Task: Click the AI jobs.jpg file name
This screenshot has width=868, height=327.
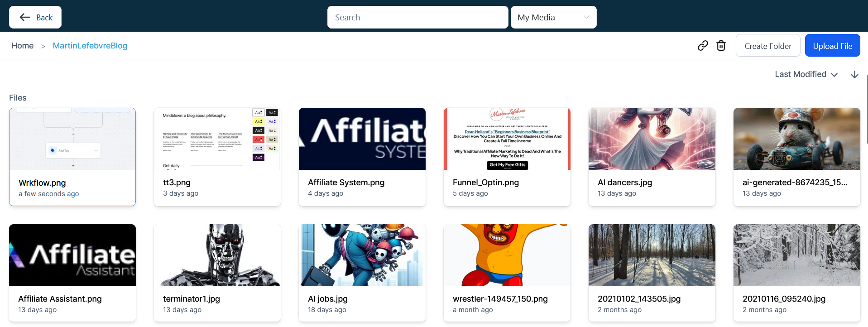Action: click(x=328, y=299)
